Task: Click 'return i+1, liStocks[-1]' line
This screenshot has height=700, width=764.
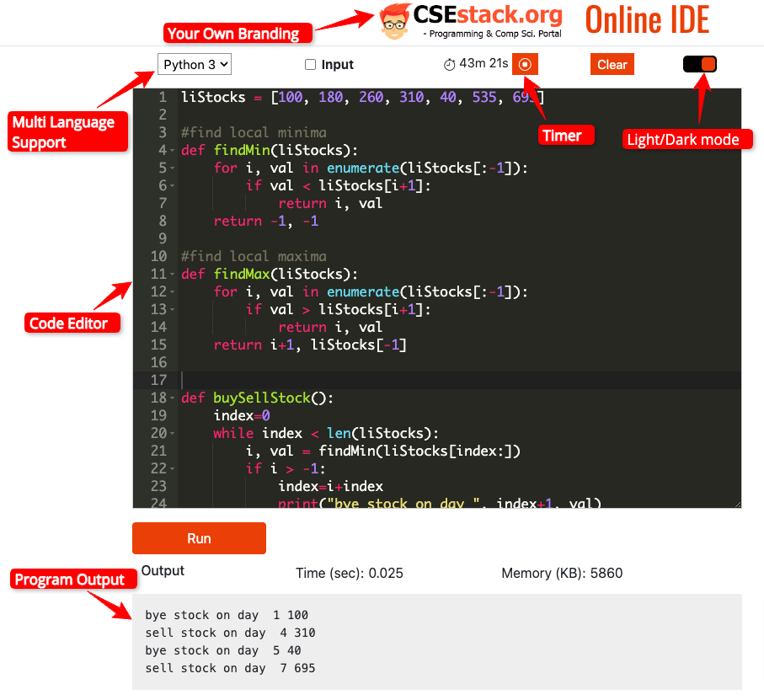Action: pos(310,345)
